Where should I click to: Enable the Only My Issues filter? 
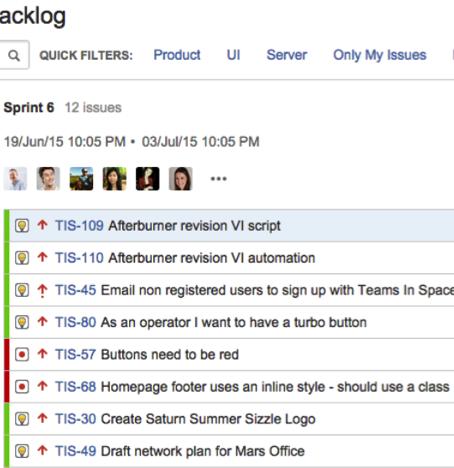380,55
